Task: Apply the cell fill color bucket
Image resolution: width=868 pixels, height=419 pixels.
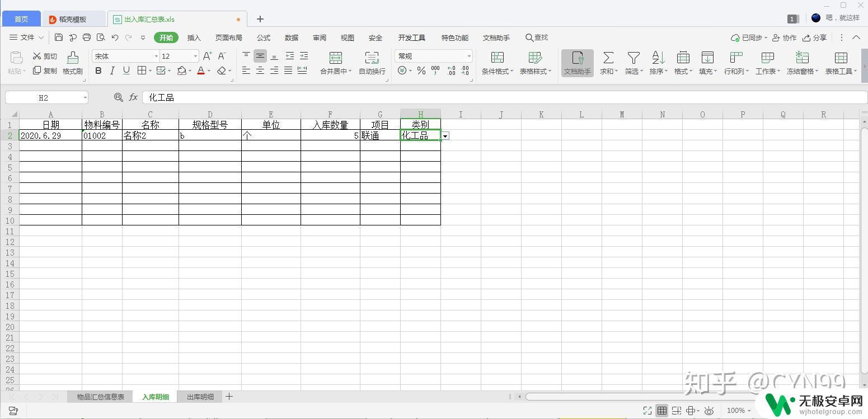Action: [181, 70]
